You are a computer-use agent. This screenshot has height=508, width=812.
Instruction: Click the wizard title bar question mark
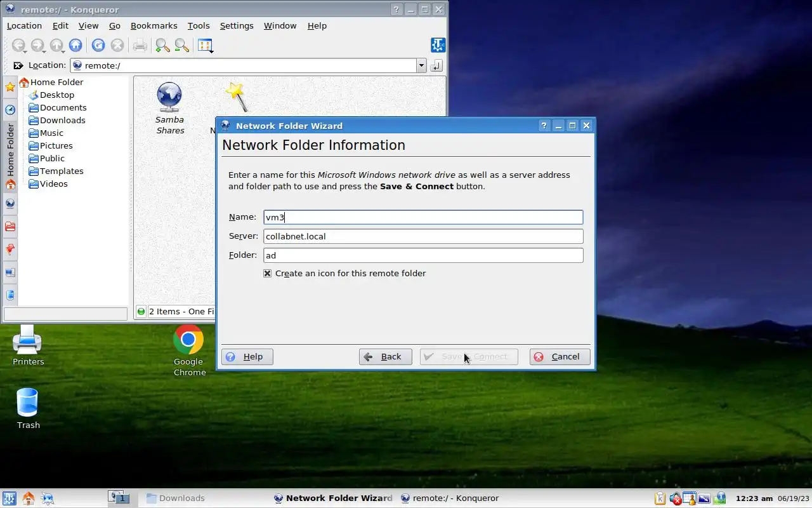point(544,126)
